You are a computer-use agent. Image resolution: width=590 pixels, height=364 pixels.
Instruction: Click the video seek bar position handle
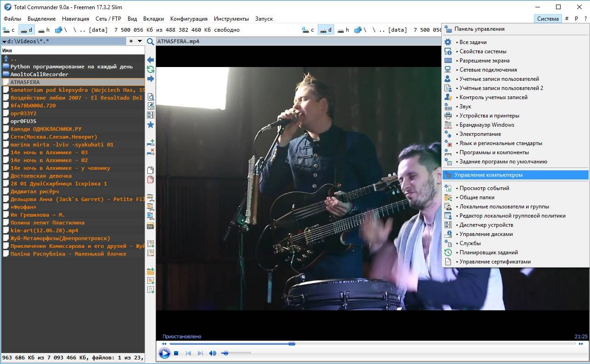292,343
